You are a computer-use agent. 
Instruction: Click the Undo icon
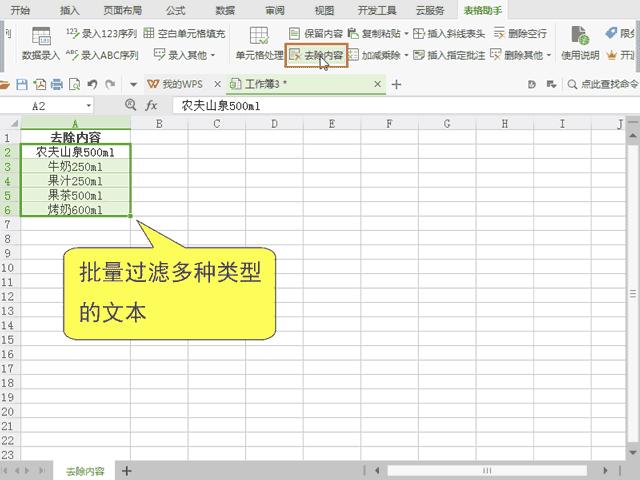coord(92,84)
